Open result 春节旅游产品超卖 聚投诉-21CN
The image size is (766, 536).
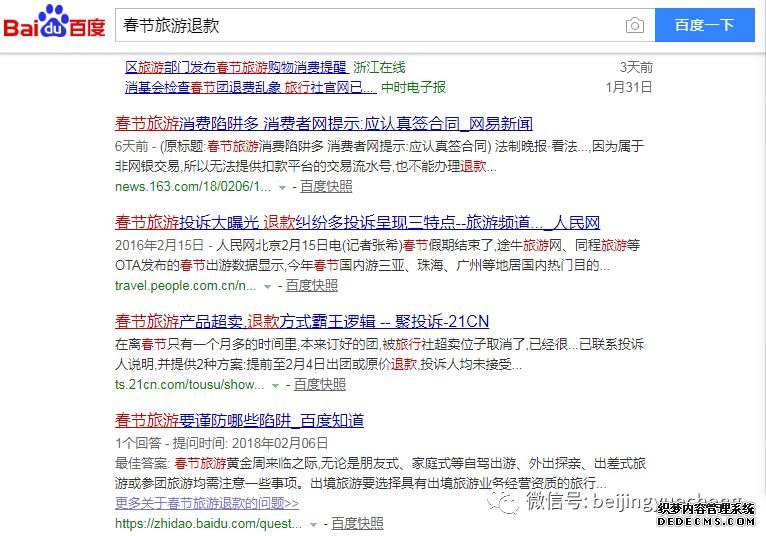coord(302,322)
